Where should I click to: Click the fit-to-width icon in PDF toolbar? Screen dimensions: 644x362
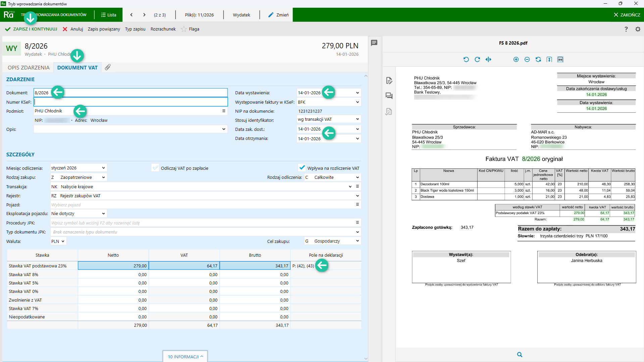click(x=560, y=59)
